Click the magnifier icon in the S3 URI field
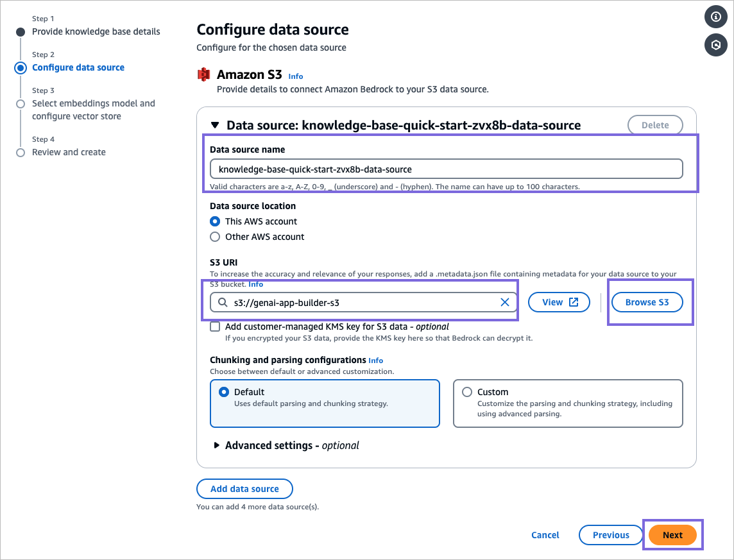This screenshot has width=734, height=560. pos(223,302)
